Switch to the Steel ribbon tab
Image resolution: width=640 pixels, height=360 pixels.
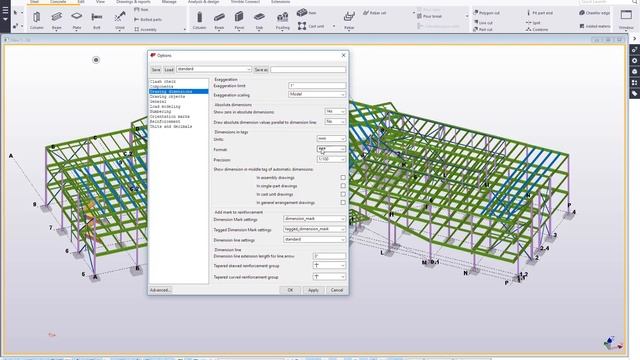[x=34, y=2]
